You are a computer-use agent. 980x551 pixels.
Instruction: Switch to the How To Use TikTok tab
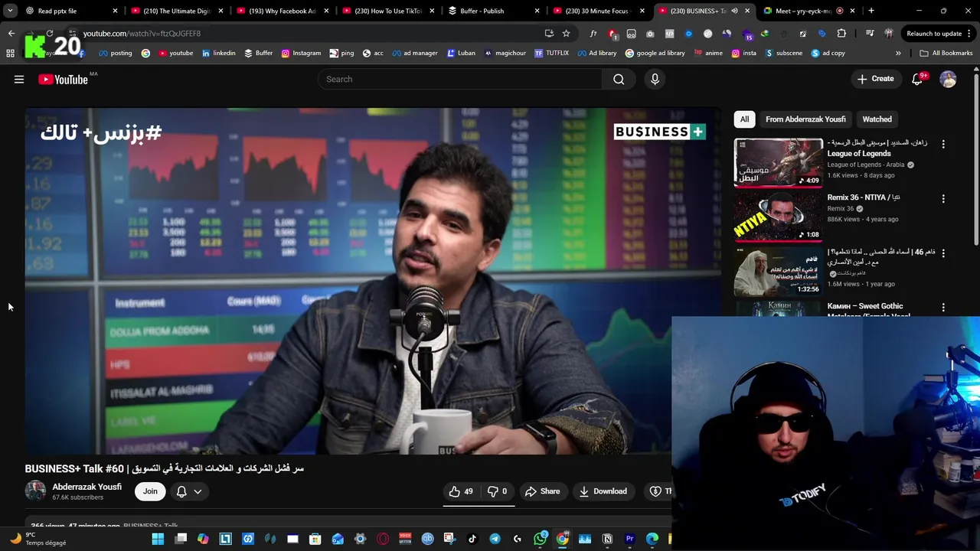(x=388, y=11)
